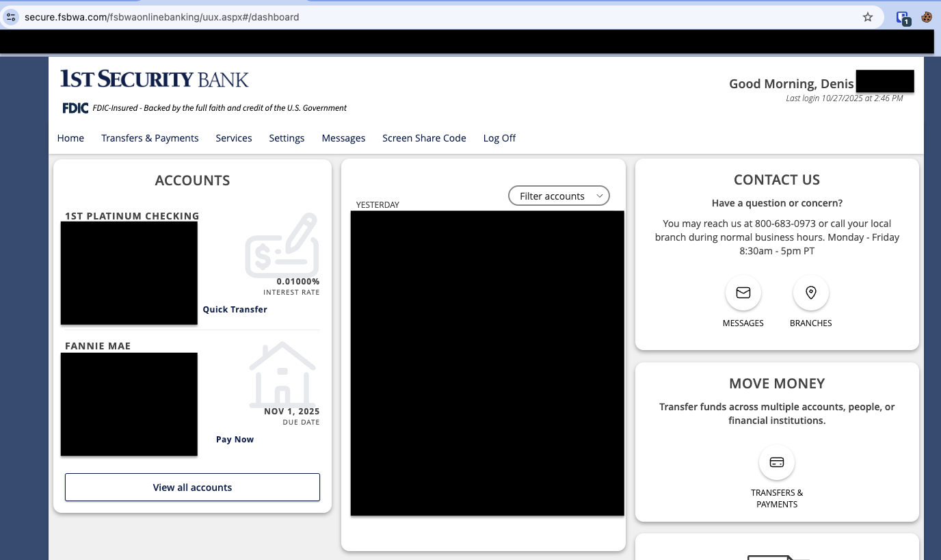Click the browser address bar URL
The width and height of the screenshot is (941, 560).
click(x=161, y=17)
